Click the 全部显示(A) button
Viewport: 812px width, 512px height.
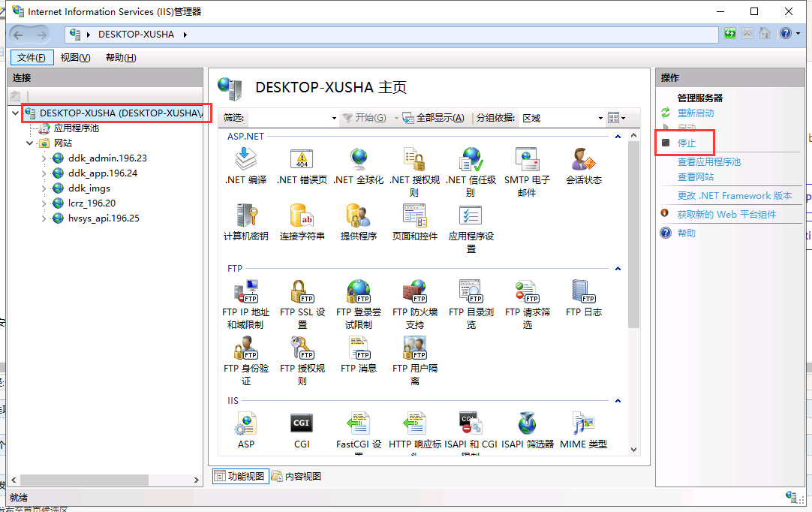pyautogui.click(x=434, y=118)
